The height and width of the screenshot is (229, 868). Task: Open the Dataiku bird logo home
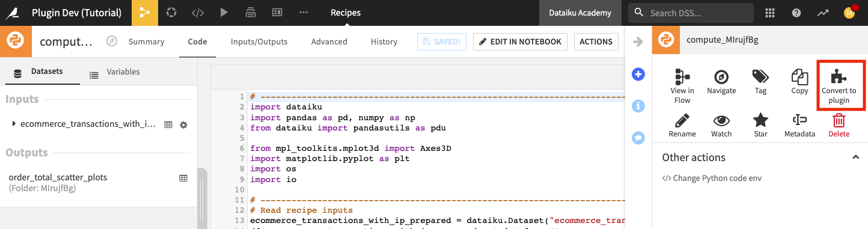(x=12, y=13)
